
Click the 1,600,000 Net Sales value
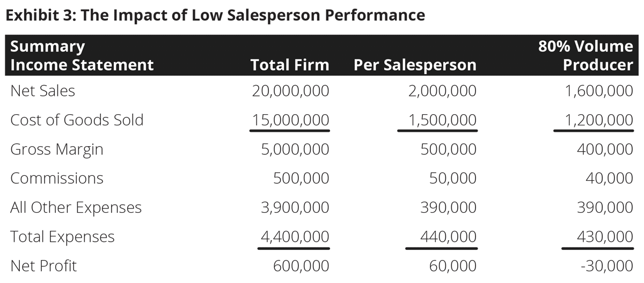click(x=598, y=91)
